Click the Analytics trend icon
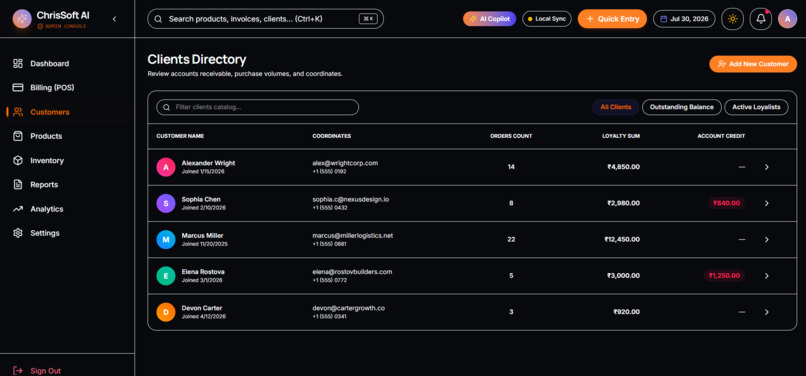The width and height of the screenshot is (806, 376). (x=18, y=209)
